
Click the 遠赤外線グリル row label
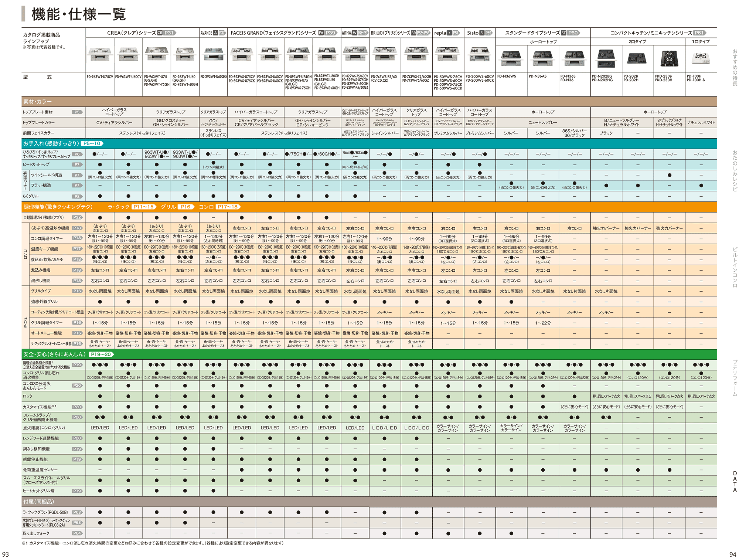pyautogui.click(x=44, y=302)
